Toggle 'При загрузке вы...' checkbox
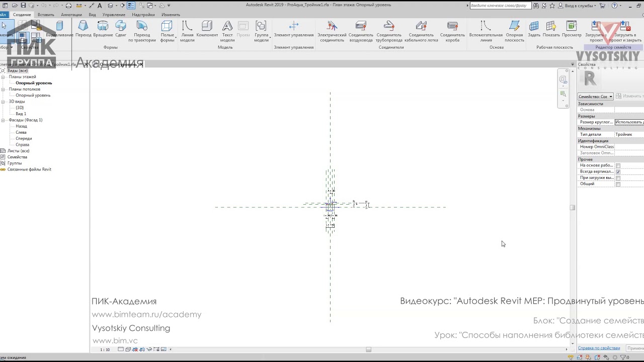The image size is (644, 362). [618, 178]
